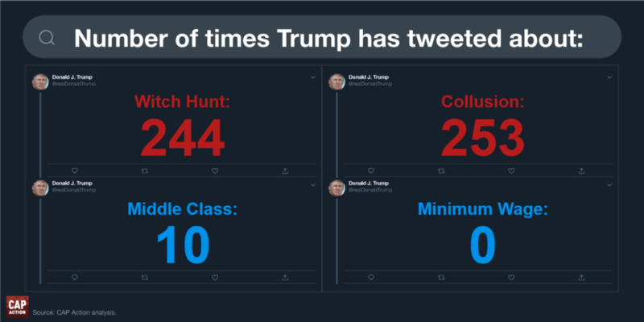
Task: Retweet the Minimum Wage tweet
Action: [441, 278]
